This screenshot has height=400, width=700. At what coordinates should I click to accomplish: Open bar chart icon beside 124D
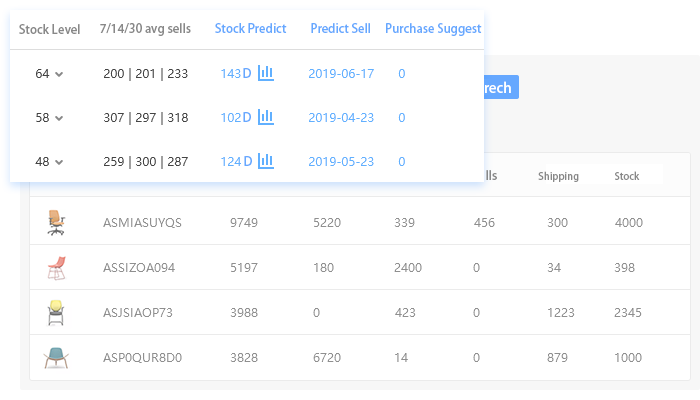tap(266, 161)
